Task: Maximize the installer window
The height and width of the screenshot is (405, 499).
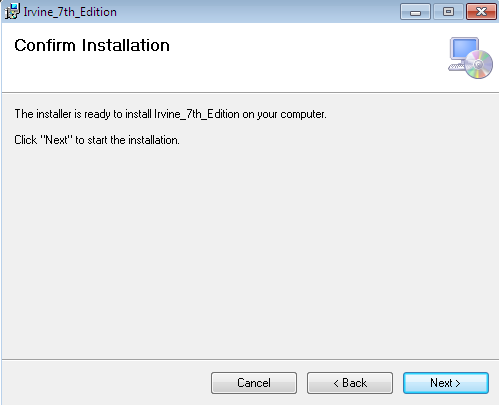Action: (448, 12)
